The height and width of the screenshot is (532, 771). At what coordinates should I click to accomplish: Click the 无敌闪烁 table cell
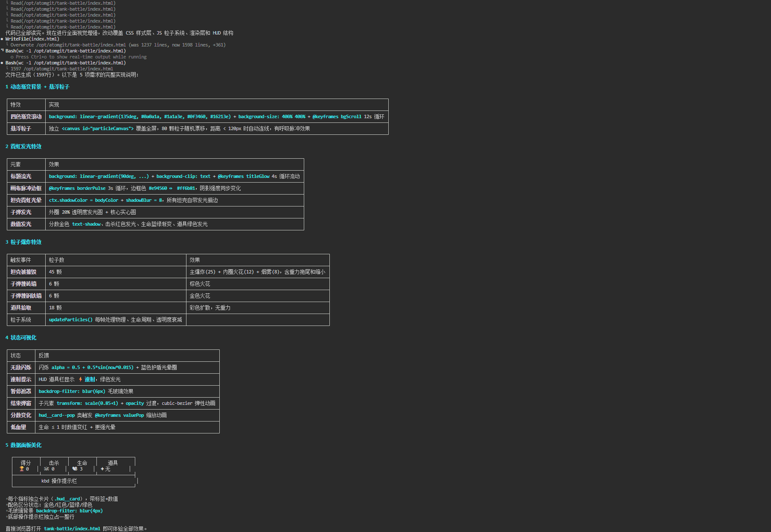21,367
